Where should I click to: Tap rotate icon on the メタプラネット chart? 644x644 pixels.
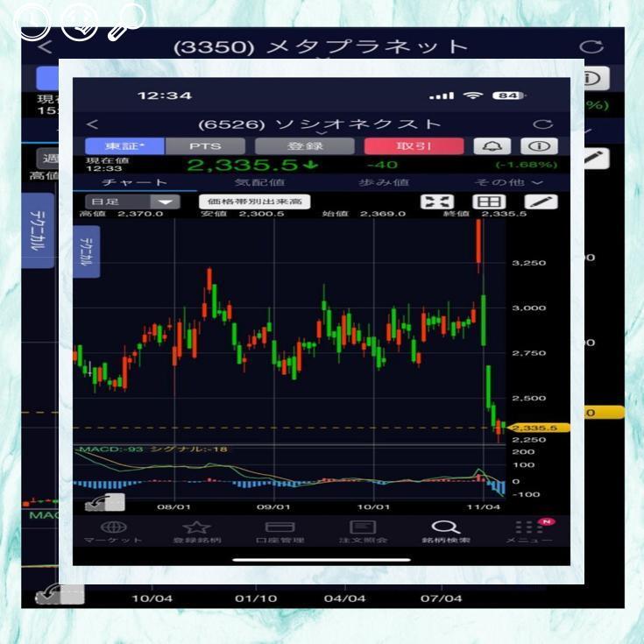click(60, 595)
